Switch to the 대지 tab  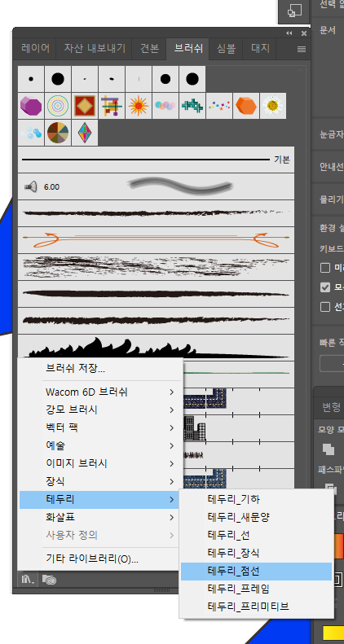260,49
